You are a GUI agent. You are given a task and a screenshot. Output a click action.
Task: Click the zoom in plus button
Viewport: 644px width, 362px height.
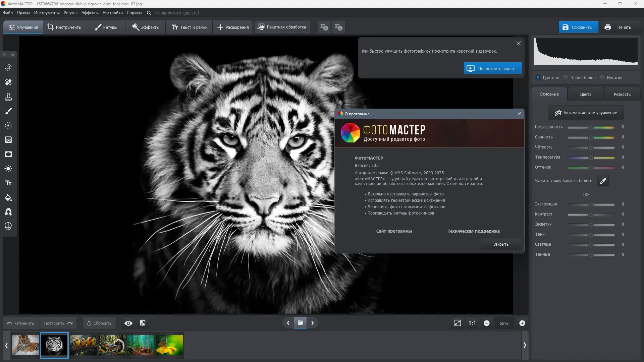point(522,323)
